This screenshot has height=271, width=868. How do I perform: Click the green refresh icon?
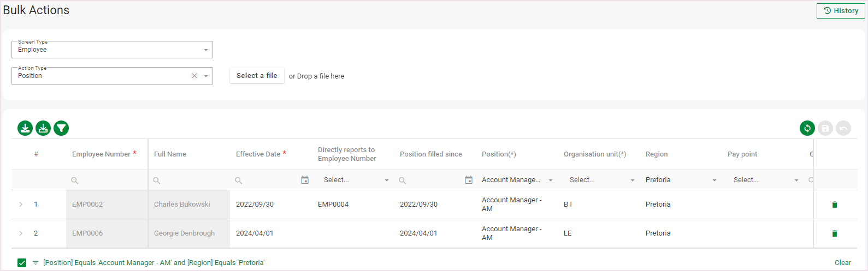click(x=807, y=128)
